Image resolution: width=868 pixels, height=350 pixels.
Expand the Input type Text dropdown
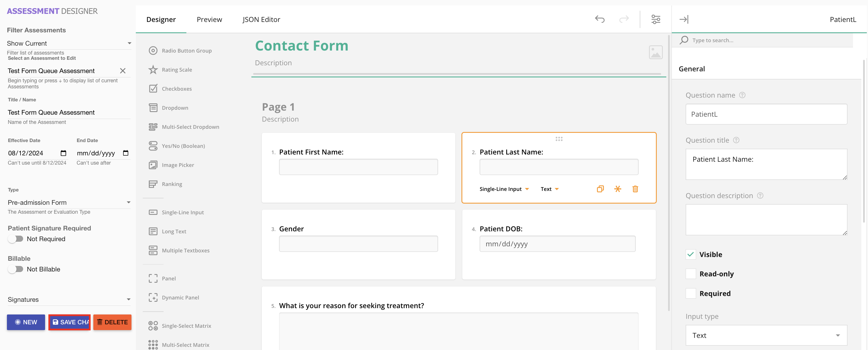point(766,335)
